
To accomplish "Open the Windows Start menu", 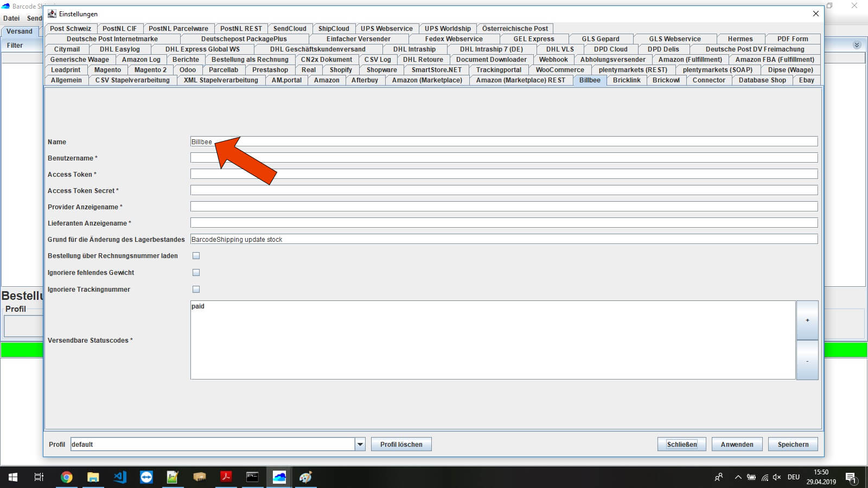I will coord(13,477).
